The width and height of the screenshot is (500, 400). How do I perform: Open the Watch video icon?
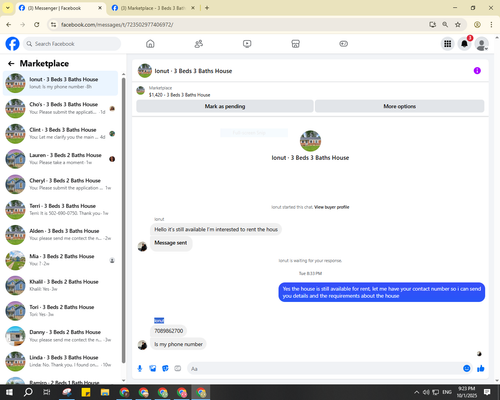[x=247, y=44]
